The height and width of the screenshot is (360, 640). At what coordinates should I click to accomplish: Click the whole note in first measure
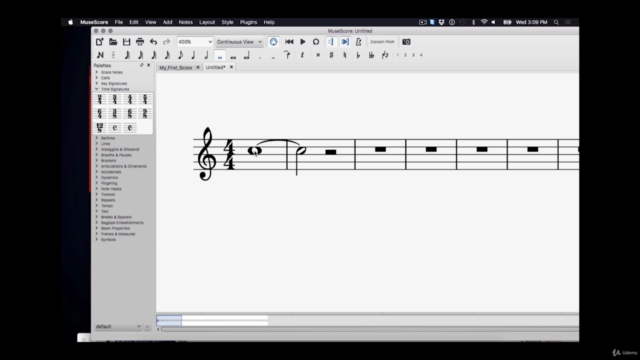coord(255,151)
